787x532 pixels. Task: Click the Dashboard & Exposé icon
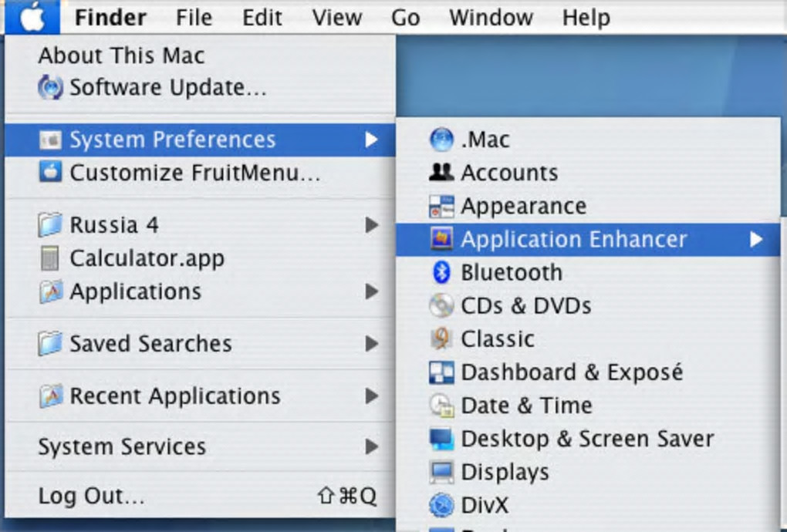[441, 372]
